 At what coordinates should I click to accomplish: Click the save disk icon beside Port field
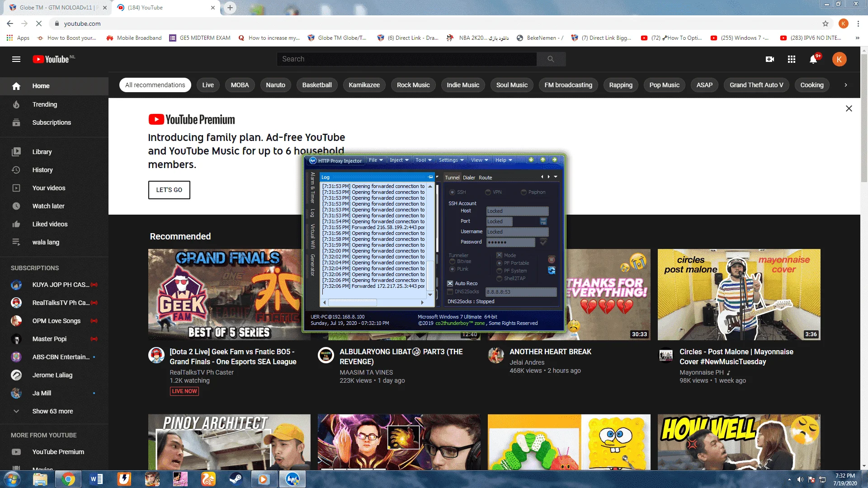543,221
